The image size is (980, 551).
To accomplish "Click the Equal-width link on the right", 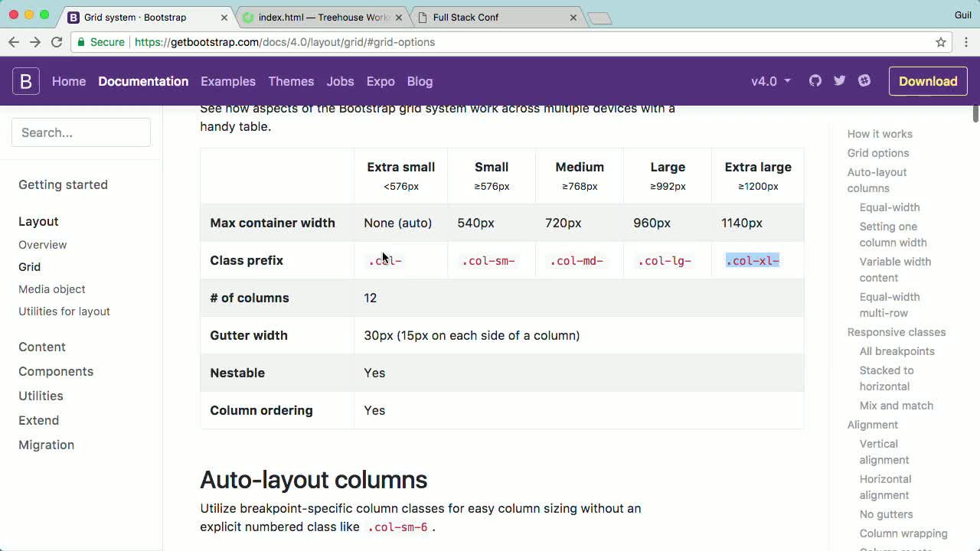I will pos(889,207).
